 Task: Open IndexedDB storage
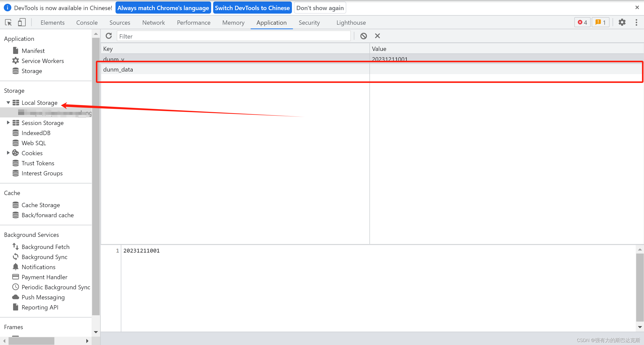pyautogui.click(x=36, y=133)
